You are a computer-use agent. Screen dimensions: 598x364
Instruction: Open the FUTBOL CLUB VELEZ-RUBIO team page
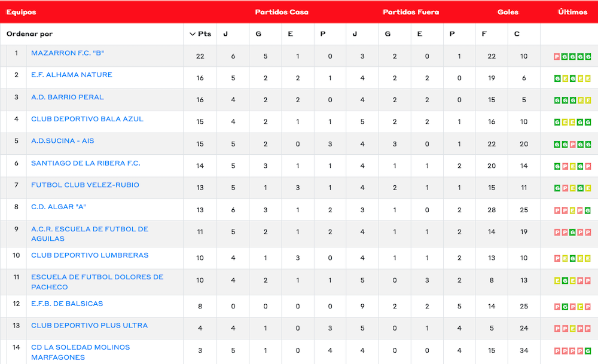[85, 185]
